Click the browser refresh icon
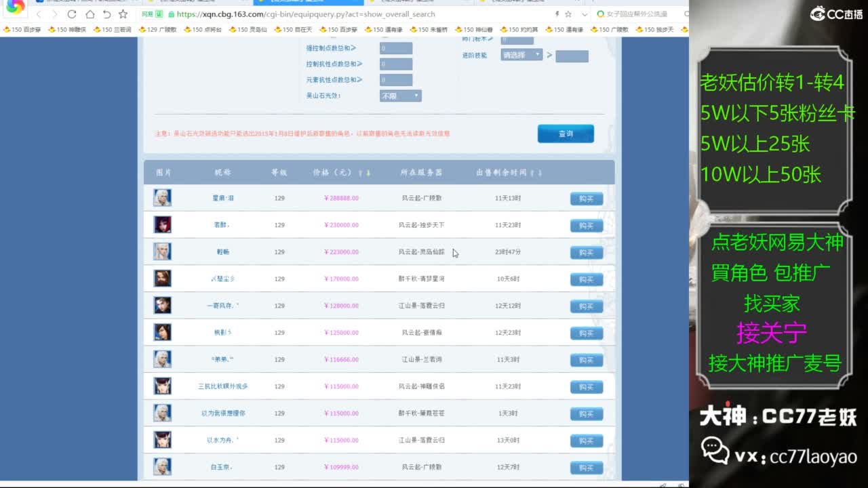This screenshot has height=488, width=868. pyautogui.click(x=72, y=14)
